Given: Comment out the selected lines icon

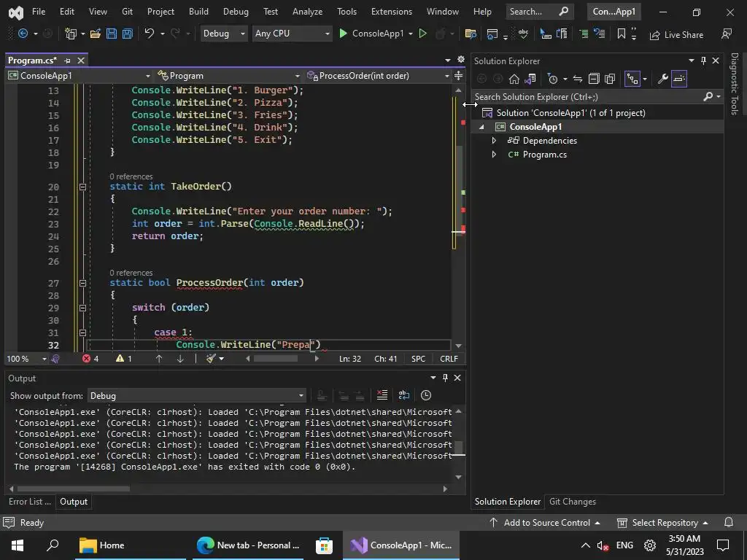Looking at the screenshot, I should [584, 34].
